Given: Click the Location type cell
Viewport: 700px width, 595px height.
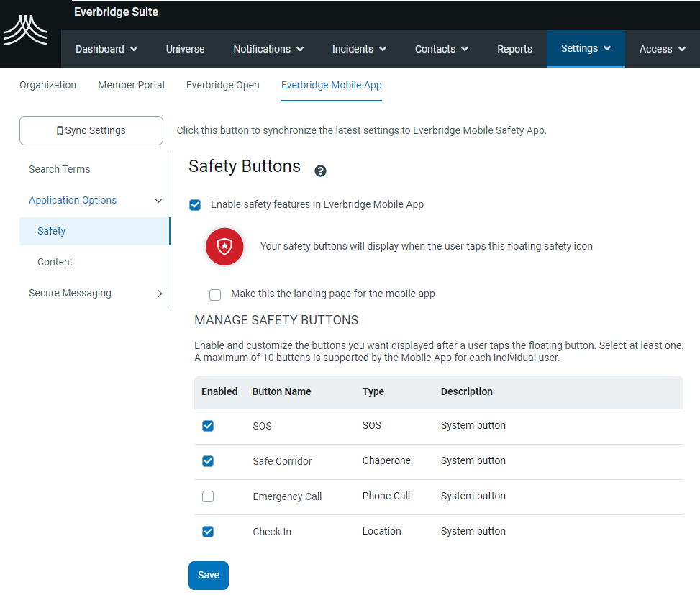Looking at the screenshot, I should tap(382, 531).
